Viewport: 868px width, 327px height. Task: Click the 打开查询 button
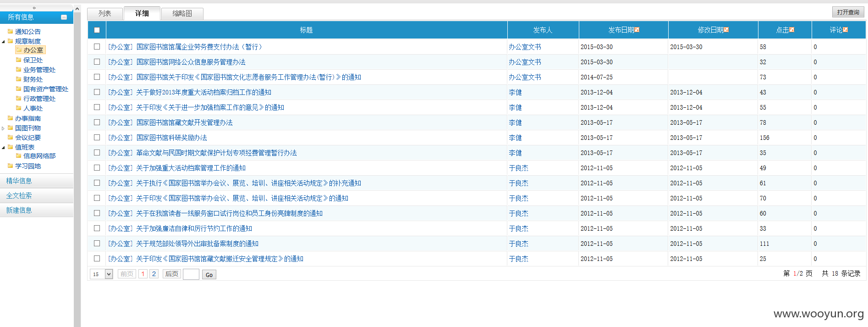point(848,12)
